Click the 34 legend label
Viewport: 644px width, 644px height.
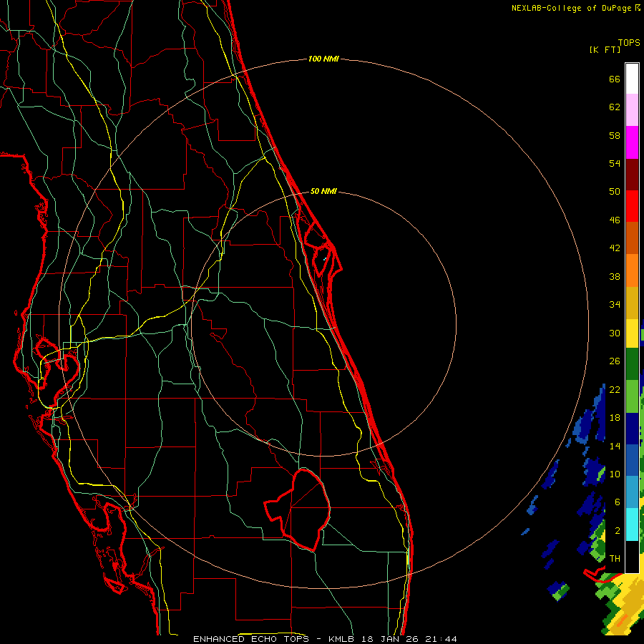tap(615, 305)
